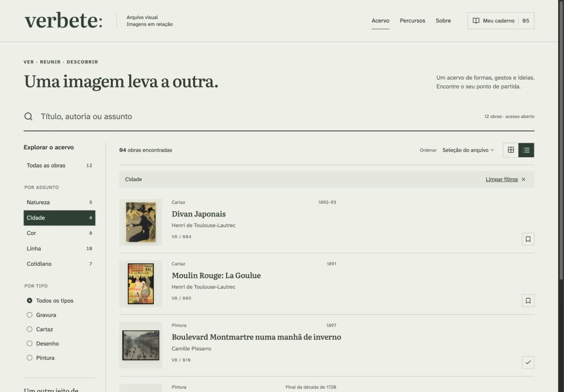Screen dimensions: 564x392
Task: Open the verbete: logo home link
Action: pyautogui.click(x=63, y=21)
